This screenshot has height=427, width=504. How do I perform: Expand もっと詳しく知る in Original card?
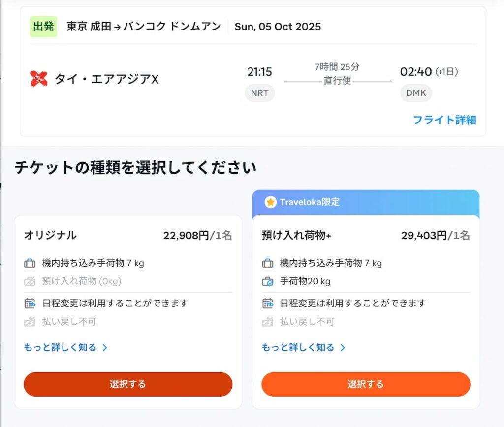(65, 347)
